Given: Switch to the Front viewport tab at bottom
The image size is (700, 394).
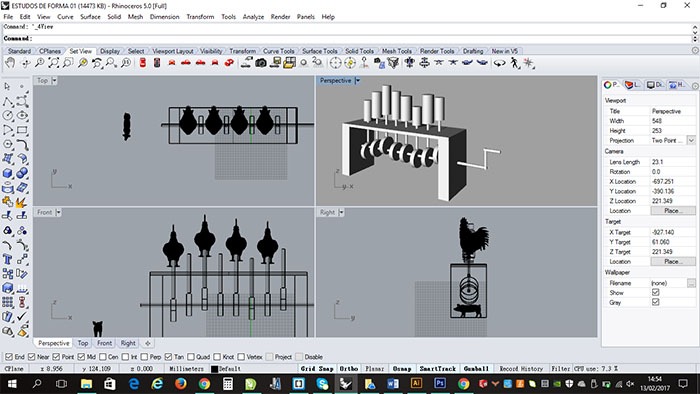Looking at the screenshot, I should pyautogui.click(x=104, y=343).
